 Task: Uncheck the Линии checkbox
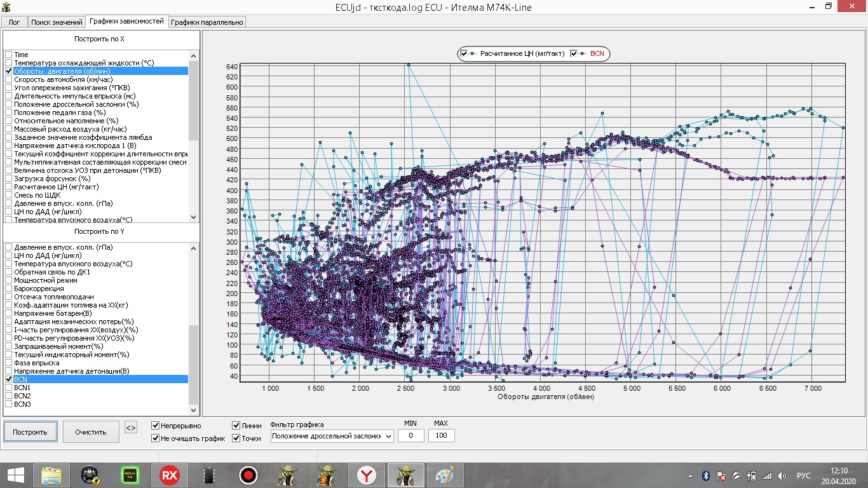click(x=236, y=426)
